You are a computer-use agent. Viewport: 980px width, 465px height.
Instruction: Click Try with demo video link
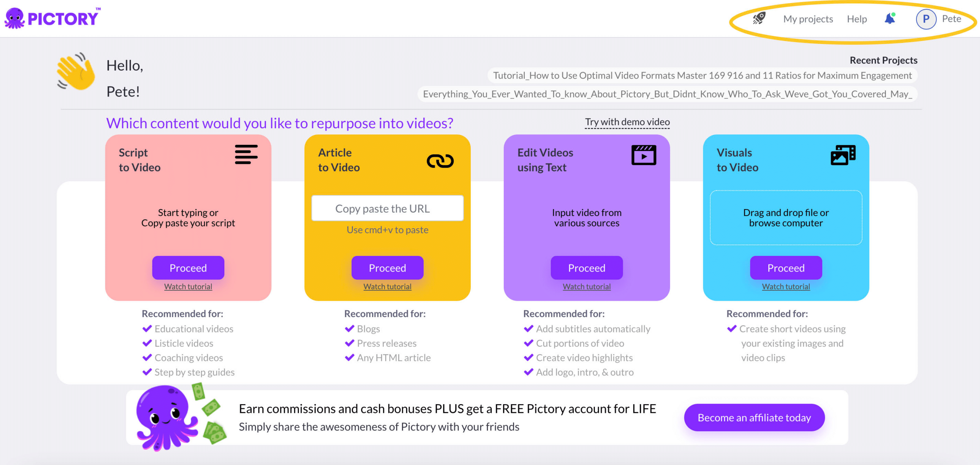coord(627,122)
